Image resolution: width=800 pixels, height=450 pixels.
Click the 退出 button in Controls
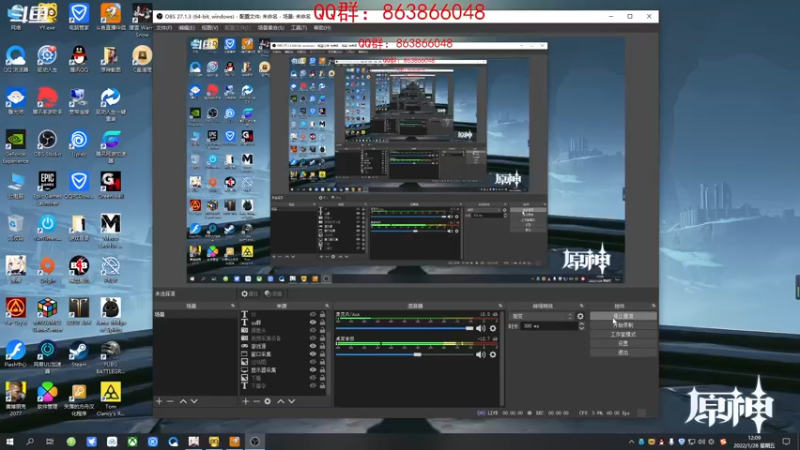click(x=623, y=353)
